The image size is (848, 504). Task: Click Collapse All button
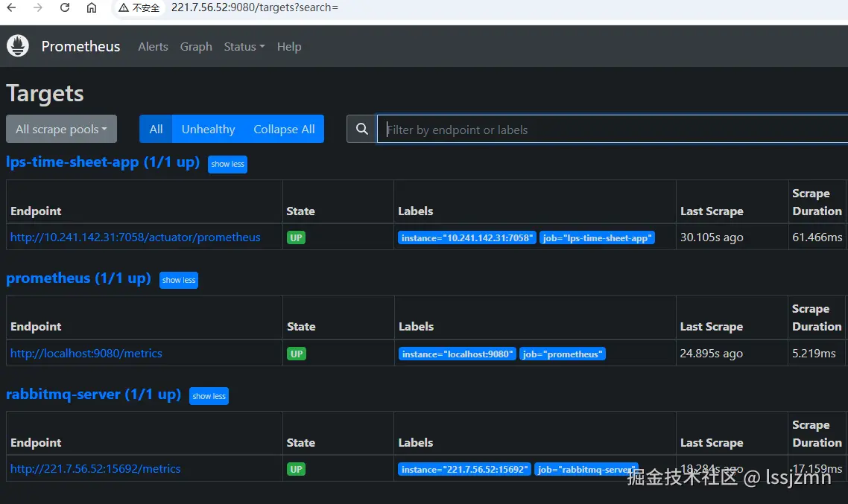coord(284,129)
